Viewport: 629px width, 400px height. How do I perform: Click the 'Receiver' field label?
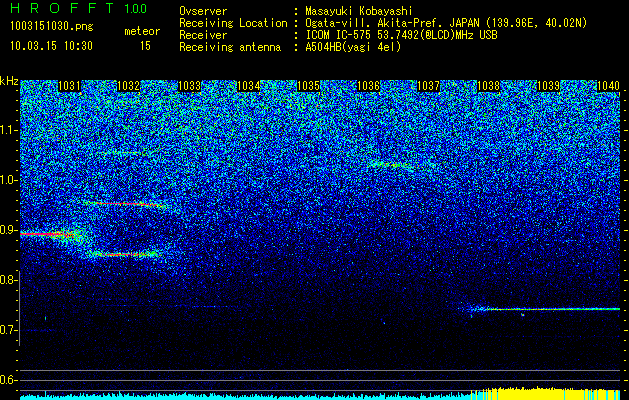coord(203,35)
